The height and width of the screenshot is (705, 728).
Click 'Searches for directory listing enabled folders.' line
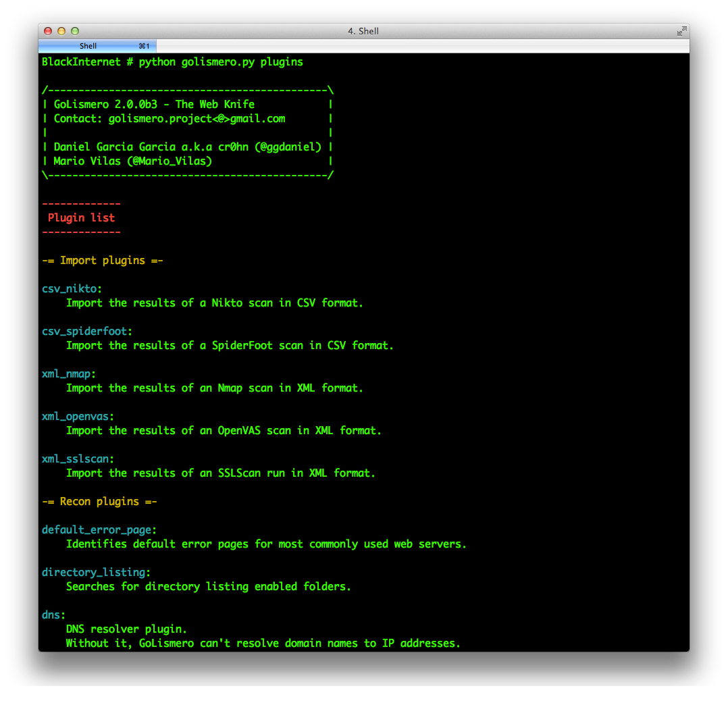[209, 587]
